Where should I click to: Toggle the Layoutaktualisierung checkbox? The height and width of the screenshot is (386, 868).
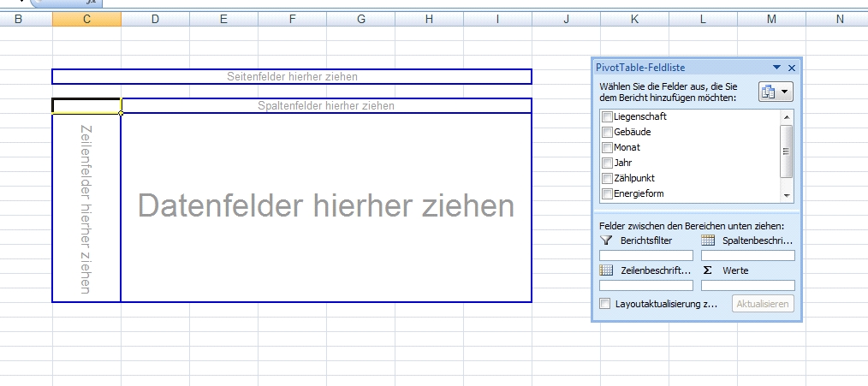605,304
